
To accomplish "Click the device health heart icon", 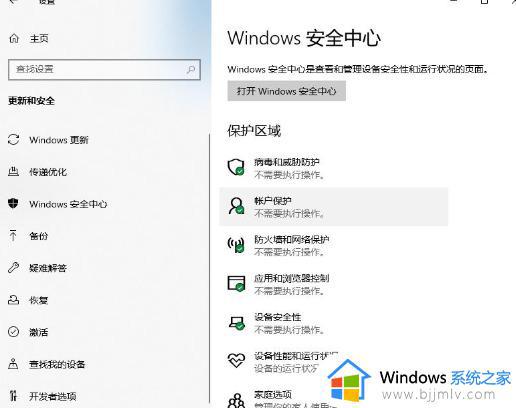I will (236, 361).
